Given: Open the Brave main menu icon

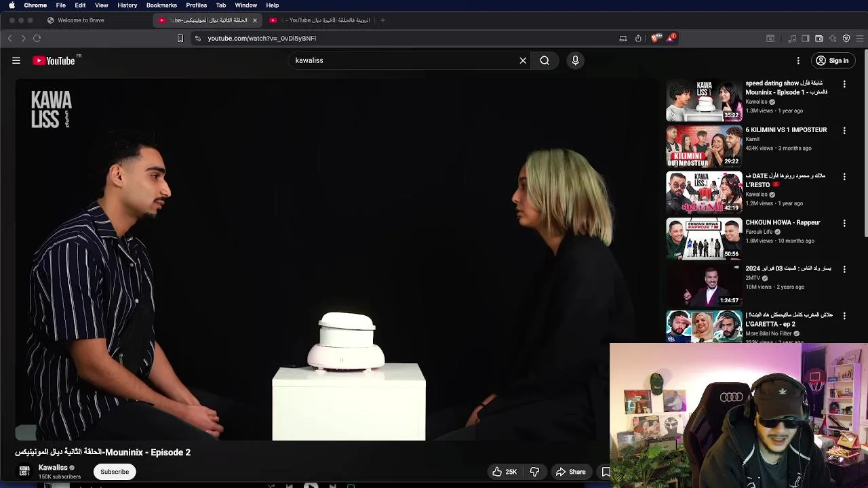Looking at the screenshot, I should [860, 39].
